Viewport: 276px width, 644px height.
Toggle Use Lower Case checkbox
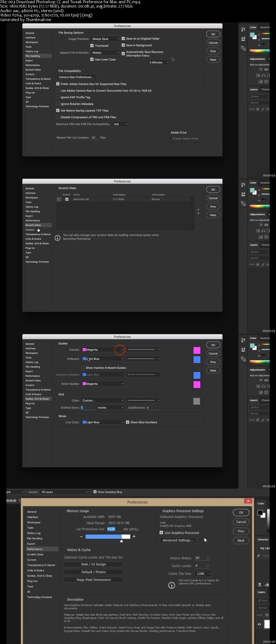[92, 59]
